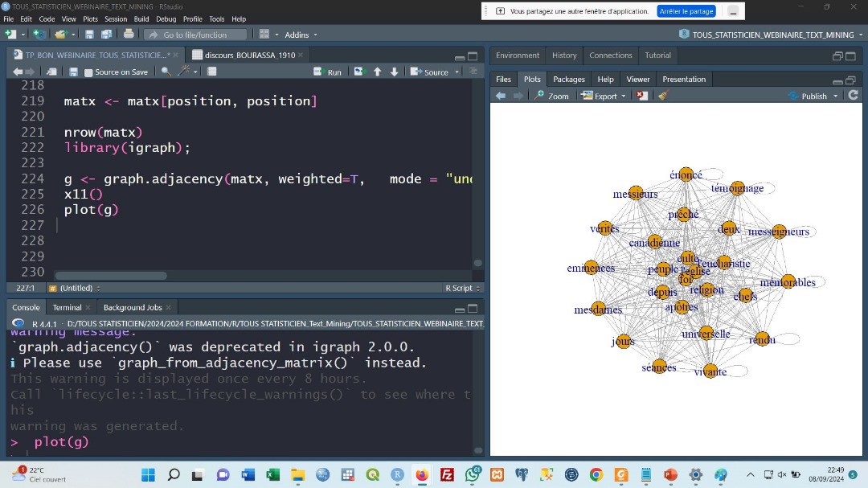Open an existing file with the folder icon
Image resolution: width=868 pixels, height=488 pixels.
(x=60, y=35)
